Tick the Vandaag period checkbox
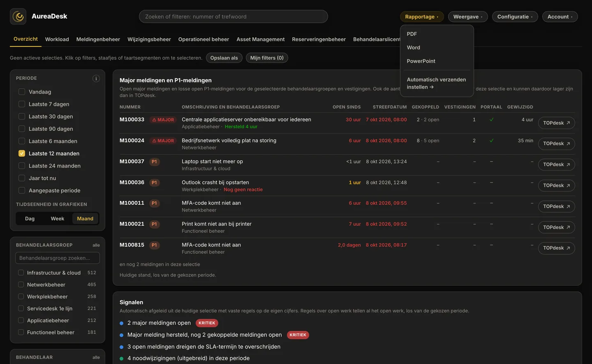The height and width of the screenshot is (364, 592). pyautogui.click(x=22, y=92)
